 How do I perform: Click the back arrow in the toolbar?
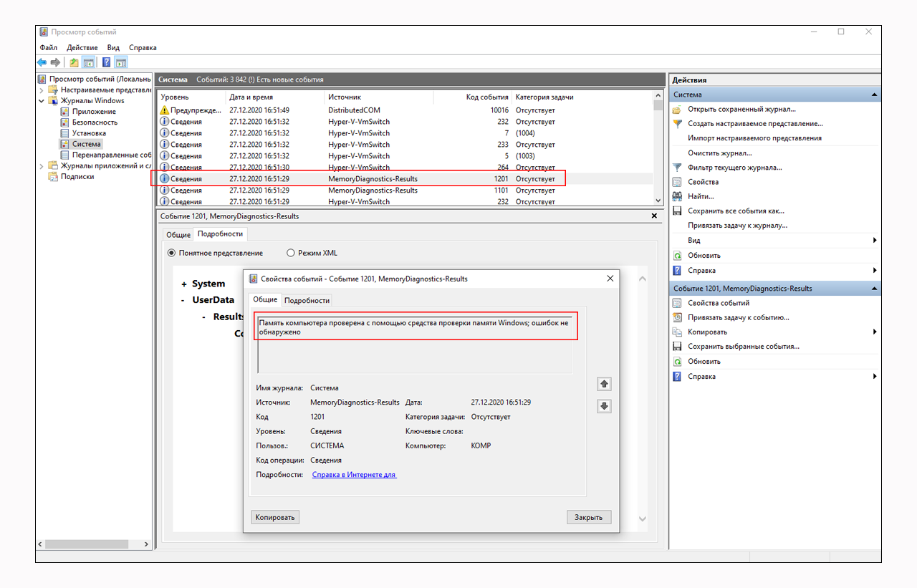42,62
